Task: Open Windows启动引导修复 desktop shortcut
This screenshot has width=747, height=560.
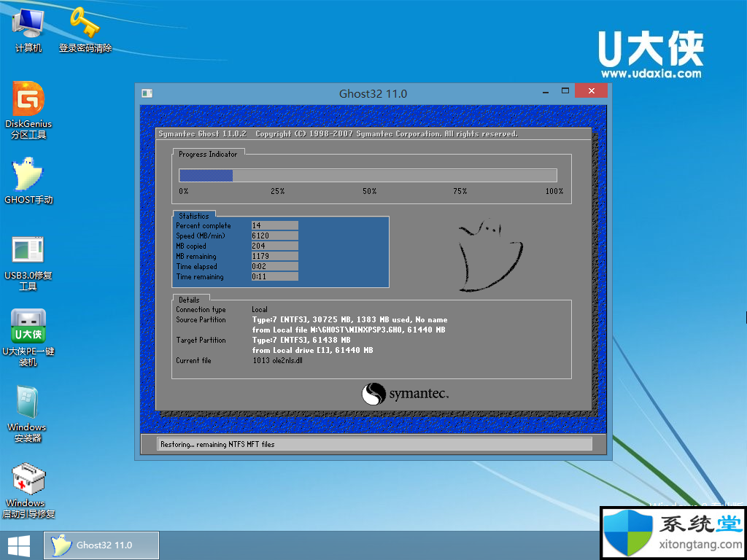Action: 28,490
